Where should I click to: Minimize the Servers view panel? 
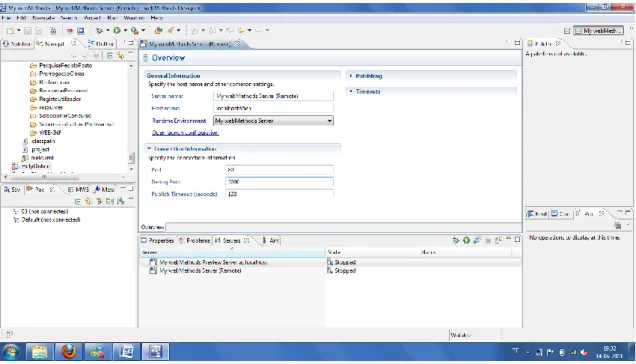click(509, 239)
